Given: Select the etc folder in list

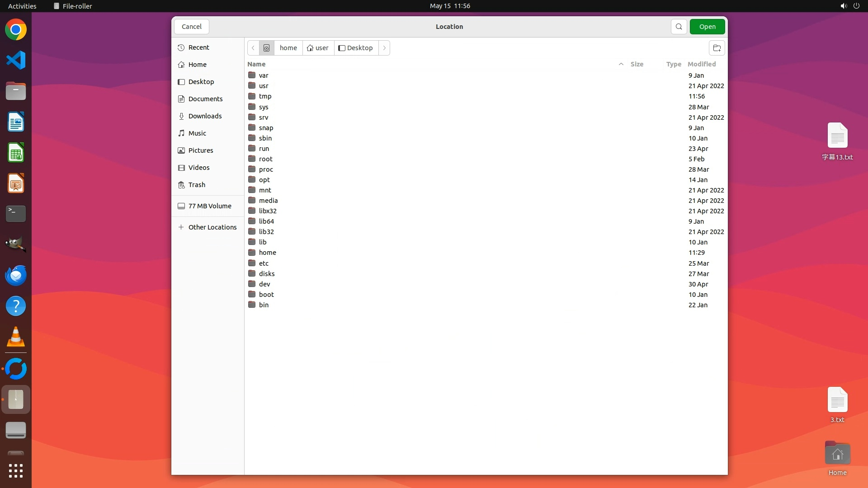Looking at the screenshot, I should [x=264, y=263].
